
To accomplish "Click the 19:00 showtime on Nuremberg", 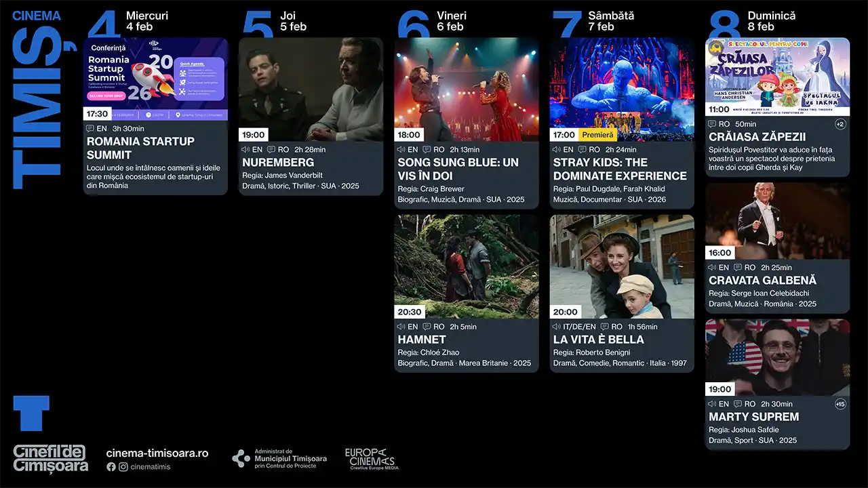I will (x=253, y=135).
